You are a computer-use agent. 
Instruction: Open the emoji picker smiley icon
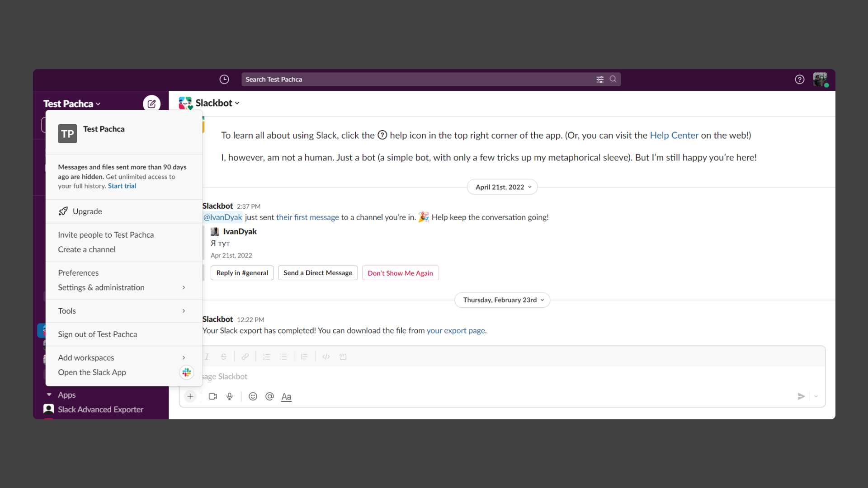(x=253, y=396)
